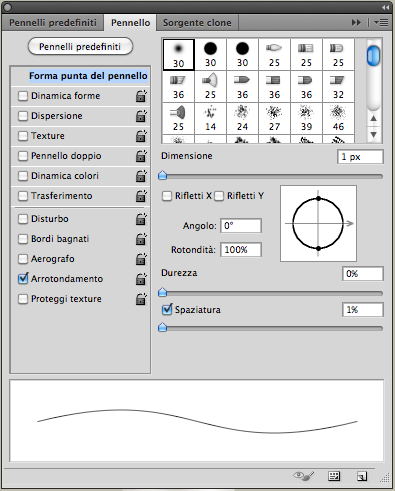Toggle lock beside Trasferimento
This screenshot has height=491, width=395.
pyautogui.click(x=141, y=196)
